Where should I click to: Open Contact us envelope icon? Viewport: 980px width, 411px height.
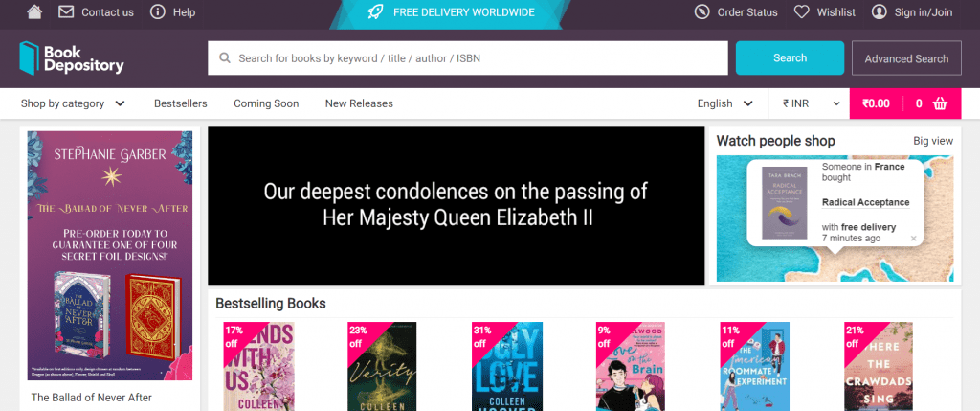click(x=66, y=11)
